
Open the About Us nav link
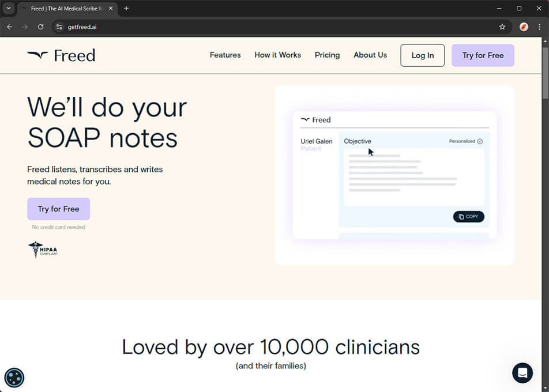click(x=370, y=55)
